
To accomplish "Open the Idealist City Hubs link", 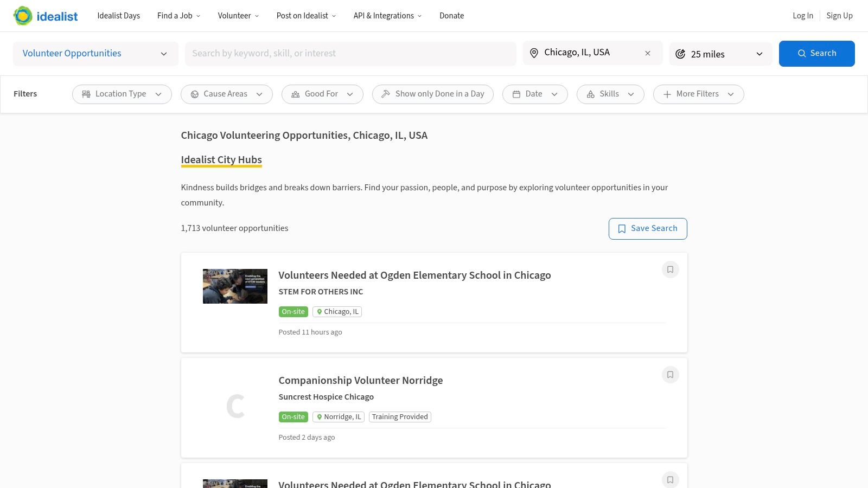I will point(221,160).
